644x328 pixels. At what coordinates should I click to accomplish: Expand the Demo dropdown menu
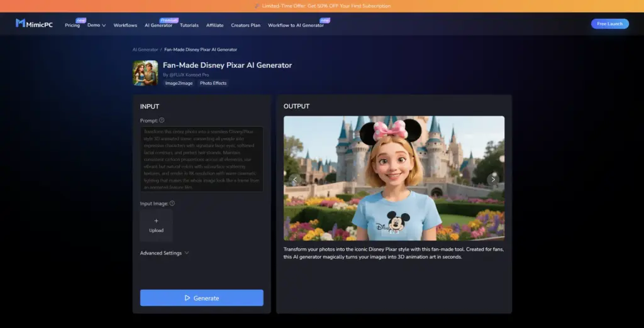pyautogui.click(x=96, y=26)
